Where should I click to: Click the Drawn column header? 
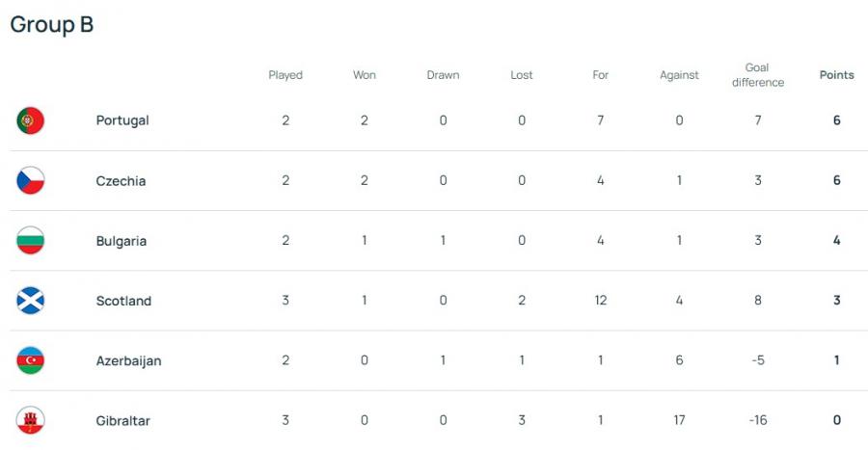point(443,75)
